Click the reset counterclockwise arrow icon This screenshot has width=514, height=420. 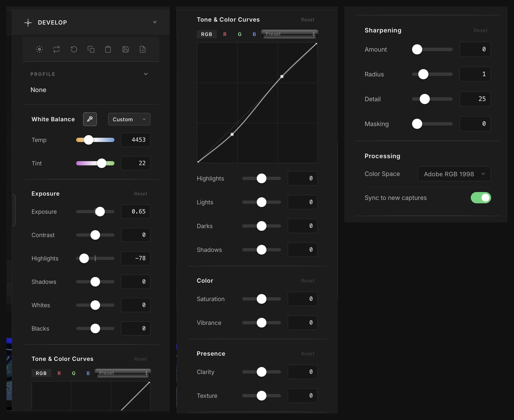pyautogui.click(x=74, y=49)
